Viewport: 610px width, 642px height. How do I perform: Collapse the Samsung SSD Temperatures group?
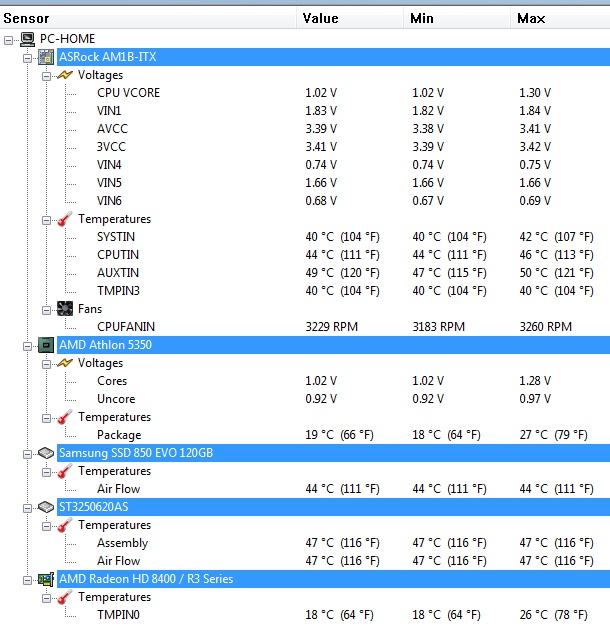pyautogui.click(x=47, y=472)
